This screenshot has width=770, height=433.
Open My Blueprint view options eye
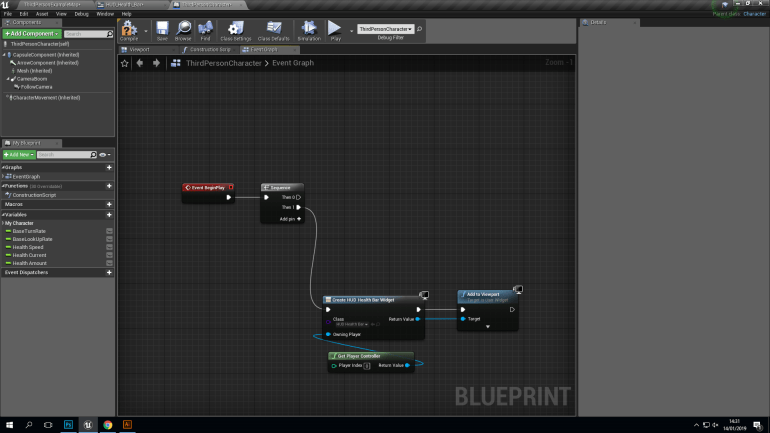[x=105, y=155]
